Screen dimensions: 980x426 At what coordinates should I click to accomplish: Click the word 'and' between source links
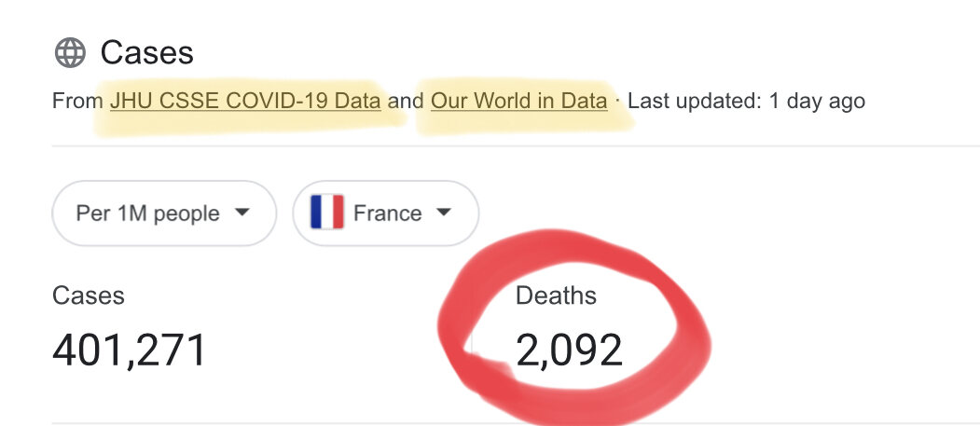pos(406,101)
